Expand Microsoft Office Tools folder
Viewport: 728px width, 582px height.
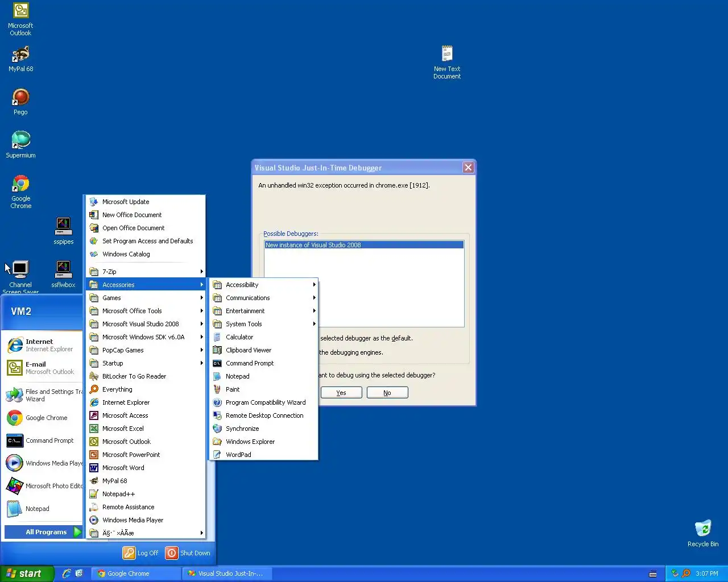(146, 311)
